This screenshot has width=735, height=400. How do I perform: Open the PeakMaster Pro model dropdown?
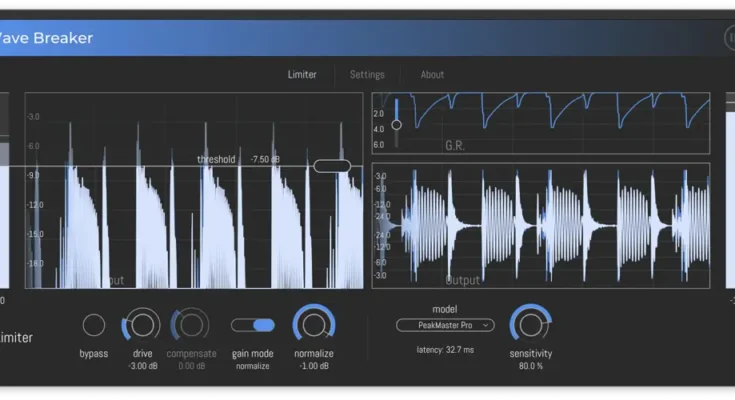click(x=445, y=325)
